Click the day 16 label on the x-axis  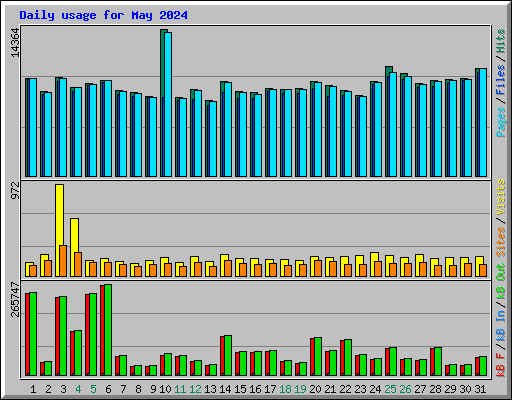coord(255,389)
